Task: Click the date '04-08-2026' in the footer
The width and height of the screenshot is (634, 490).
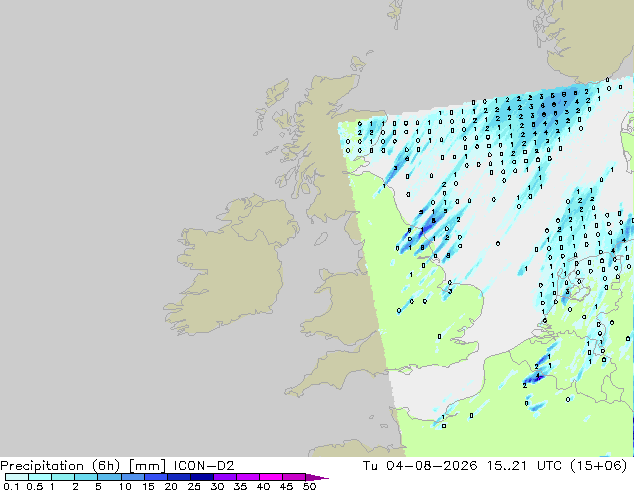Action: pyautogui.click(x=431, y=466)
